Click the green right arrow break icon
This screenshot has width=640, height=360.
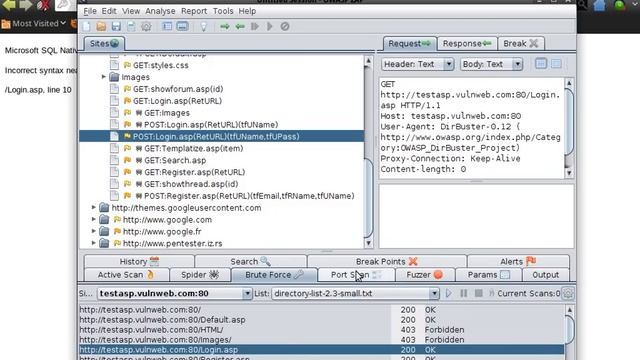(x=225, y=27)
